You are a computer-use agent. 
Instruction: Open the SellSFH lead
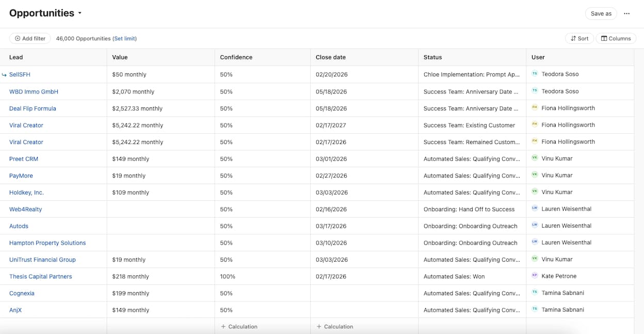point(20,74)
